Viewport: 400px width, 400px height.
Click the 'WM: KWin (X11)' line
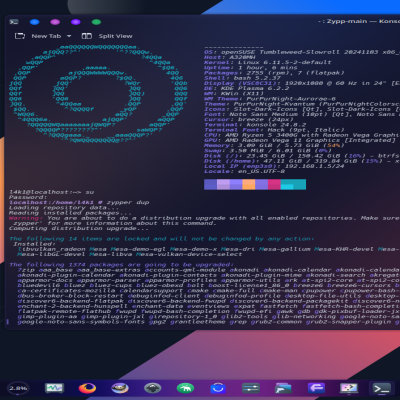click(x=234, y=94)
